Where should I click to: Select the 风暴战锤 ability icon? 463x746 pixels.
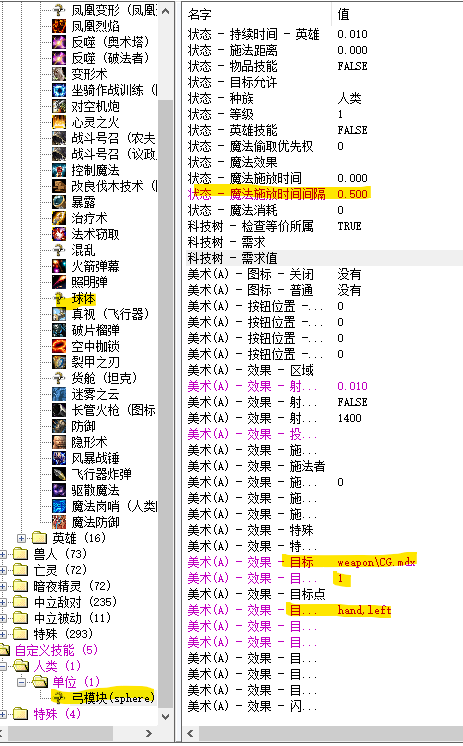pyautogui.click(x=59, y=458)
